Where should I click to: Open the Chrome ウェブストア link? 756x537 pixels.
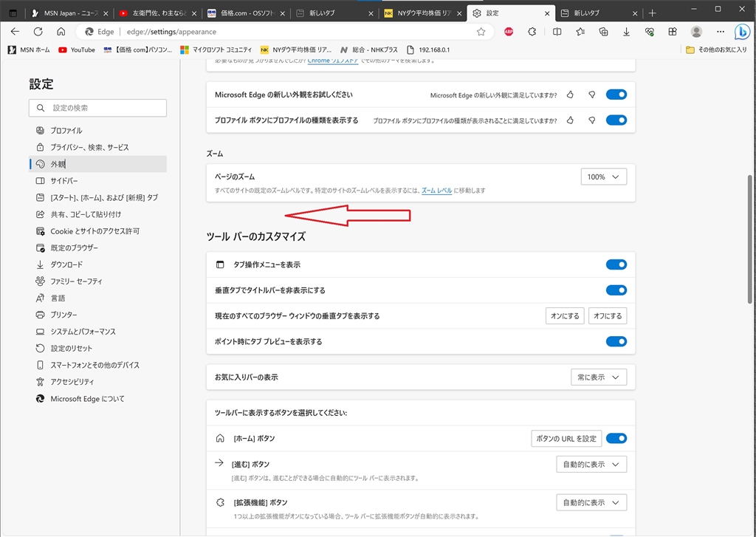[333, 61]
